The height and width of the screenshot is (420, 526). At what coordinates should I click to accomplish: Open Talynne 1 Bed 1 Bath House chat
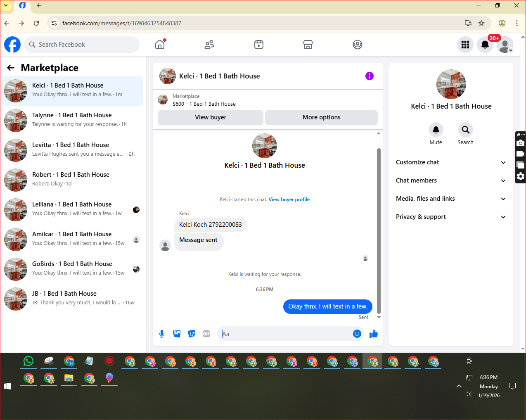(x=72, y=121)
